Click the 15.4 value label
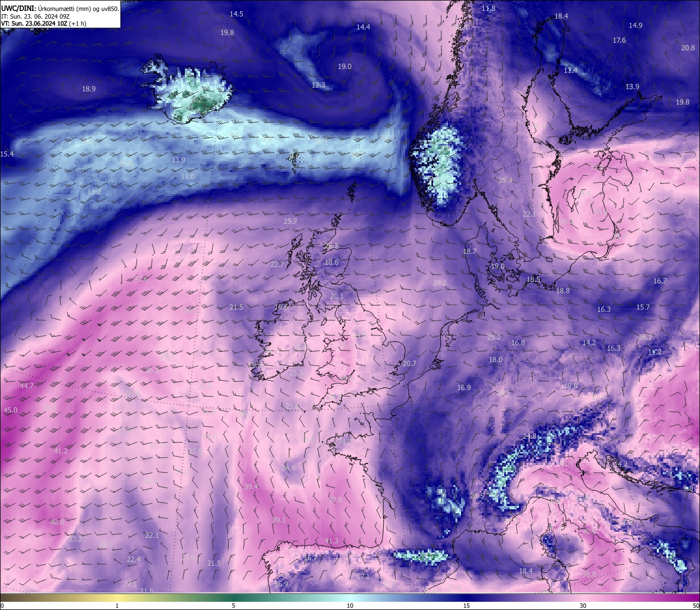This screenshot has width=700, height=610. [7, 155]
